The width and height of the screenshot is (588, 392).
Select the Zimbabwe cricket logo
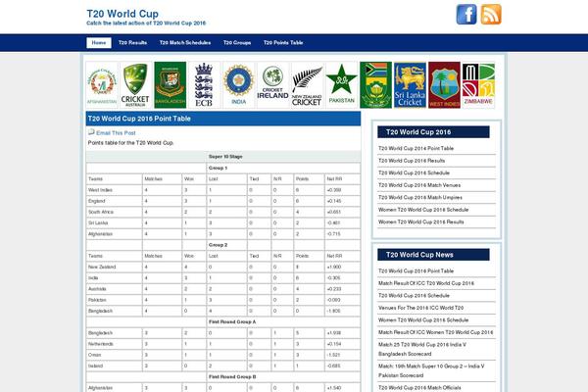coord(478,85)
